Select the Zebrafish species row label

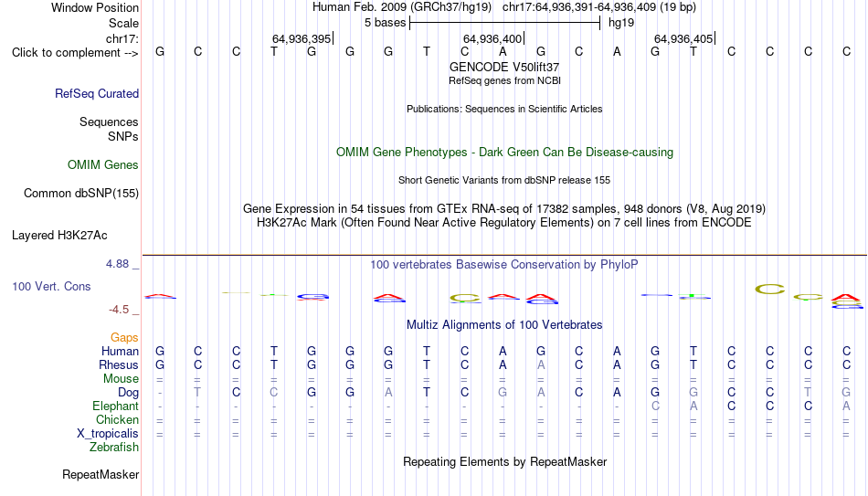[114, 448]
